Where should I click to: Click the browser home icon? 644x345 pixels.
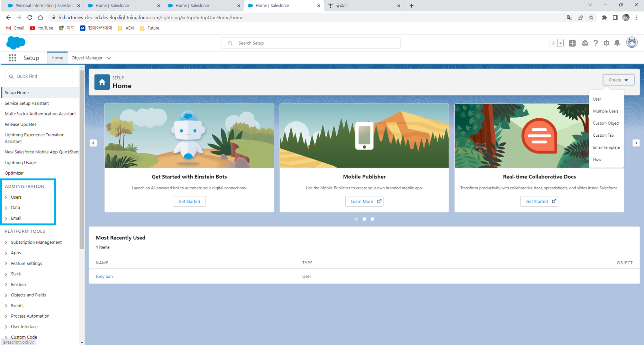point(41,17)
